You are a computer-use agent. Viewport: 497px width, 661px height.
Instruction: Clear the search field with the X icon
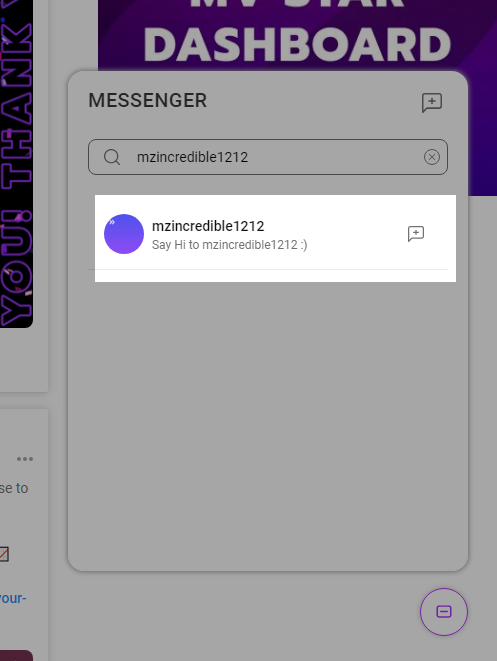click(x=432, y=157)
